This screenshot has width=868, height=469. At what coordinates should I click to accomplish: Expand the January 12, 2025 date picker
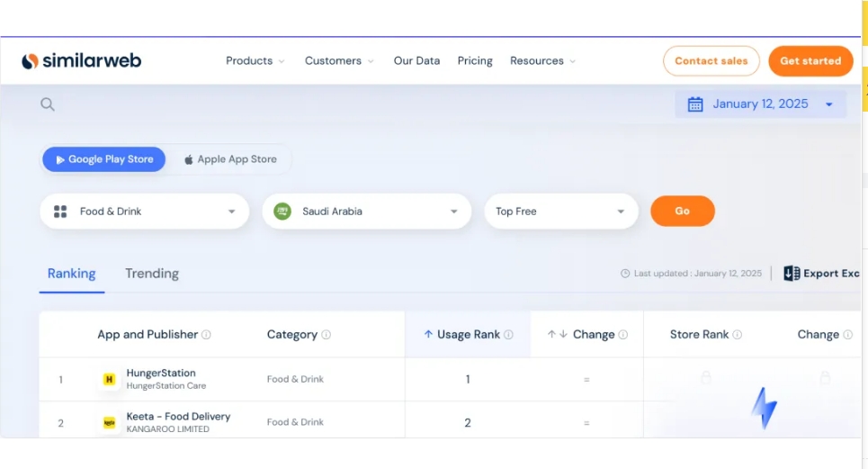click(761, 104)
